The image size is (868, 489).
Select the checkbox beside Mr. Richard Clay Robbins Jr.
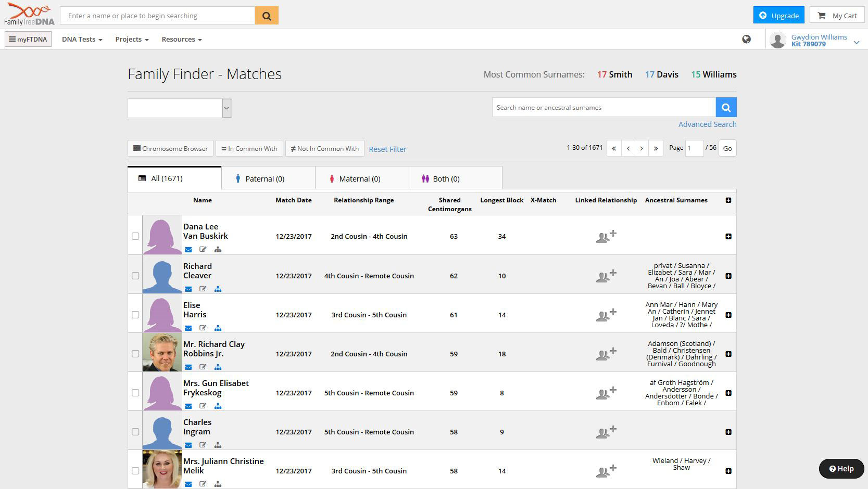135,354
